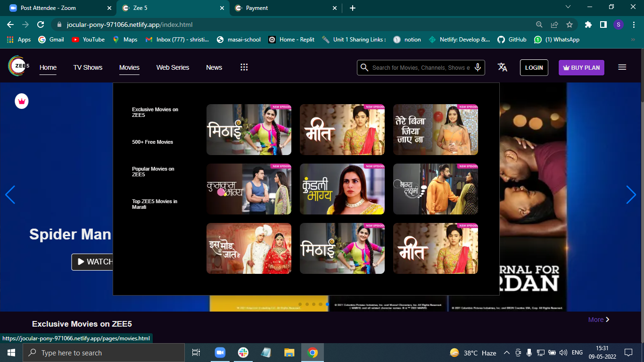Viewport: 644px width, 362px height.
Task: Open Chrome three-dot menu
Action: pos(634,25)
